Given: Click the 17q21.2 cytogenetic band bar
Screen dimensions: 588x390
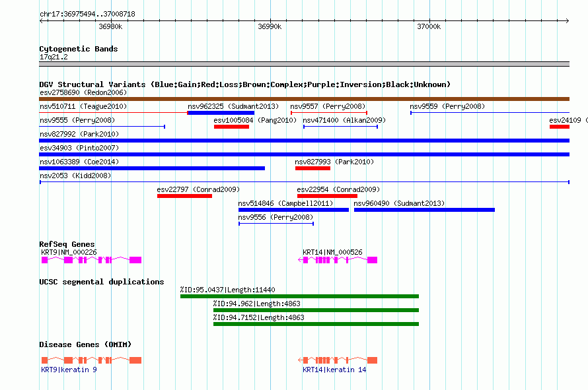Looking at the screenshot, I should pos(304,64).
